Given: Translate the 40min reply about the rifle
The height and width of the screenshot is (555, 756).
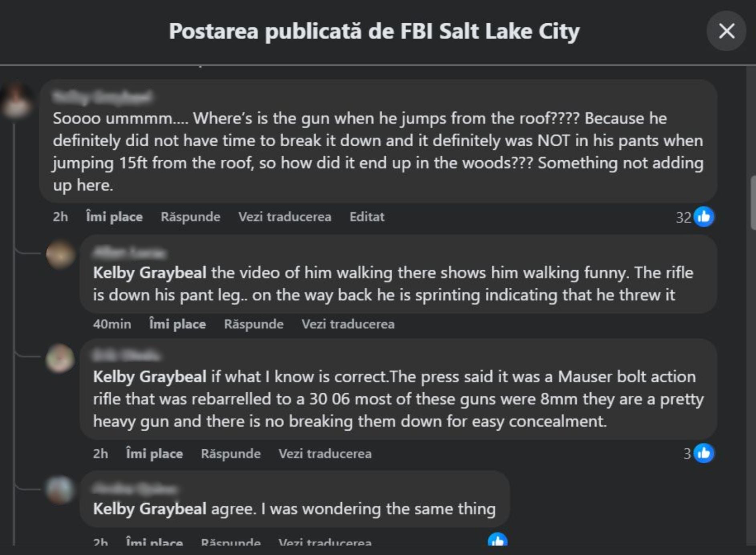Looking at the screenshot, I should 348,324.
